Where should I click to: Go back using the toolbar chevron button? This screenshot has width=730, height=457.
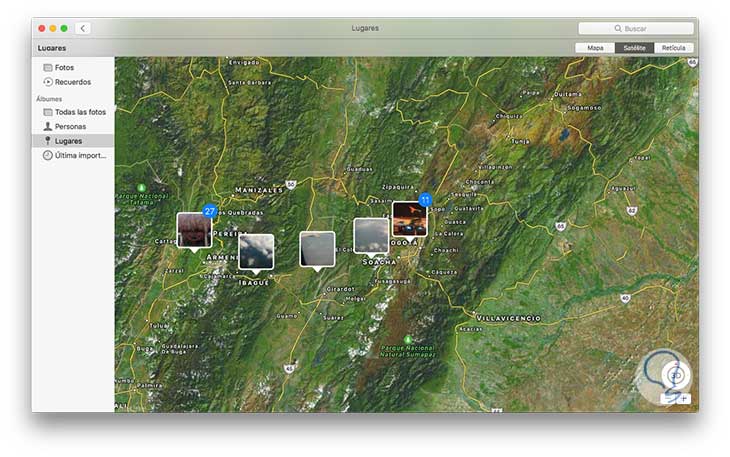click(x=83, y=28)
